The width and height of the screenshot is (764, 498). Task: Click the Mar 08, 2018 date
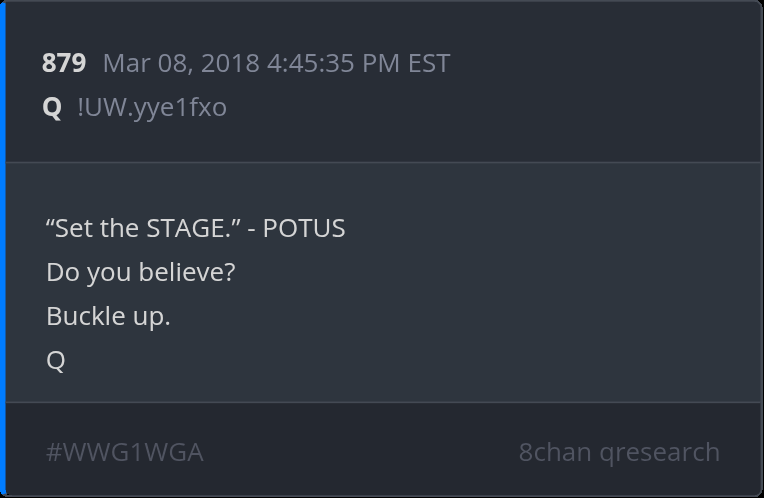pos(180,63)
